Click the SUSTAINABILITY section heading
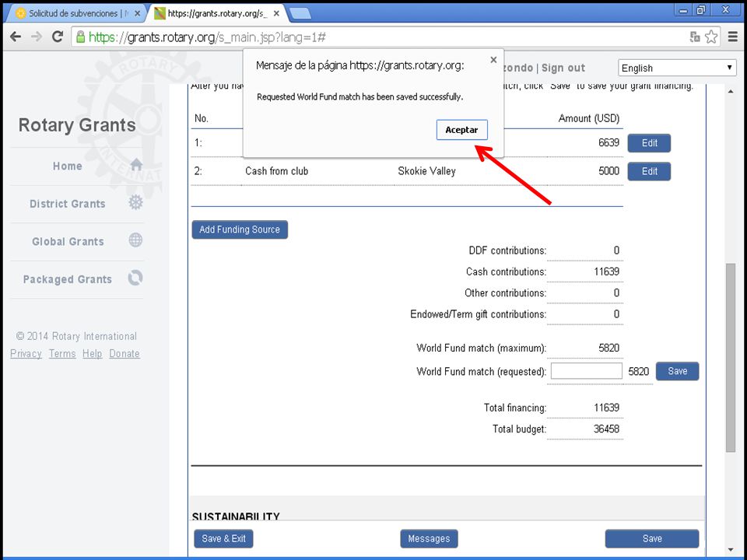This screenshot has height=560, width=747. (236, 516)
